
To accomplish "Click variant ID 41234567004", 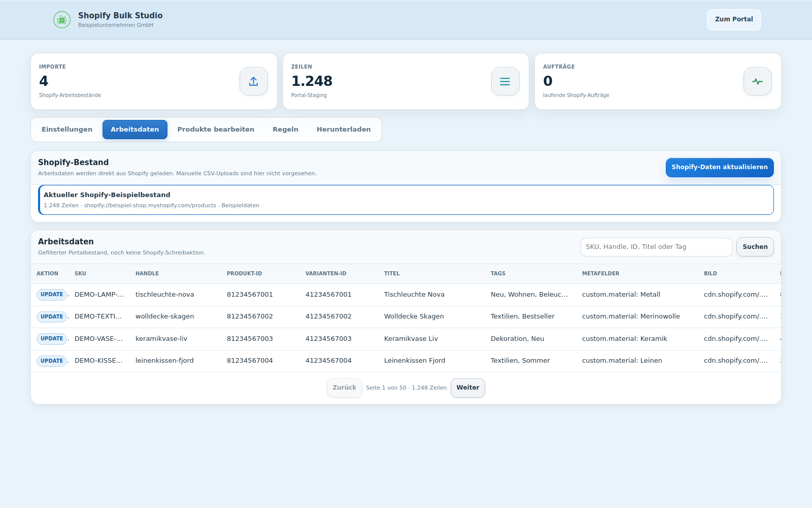I will [328, 361].
